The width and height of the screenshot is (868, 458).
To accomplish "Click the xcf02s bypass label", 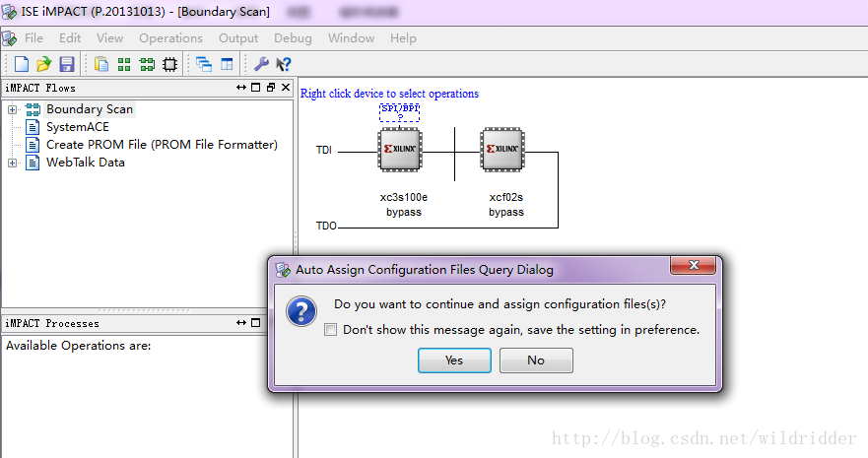I will 506,205.
